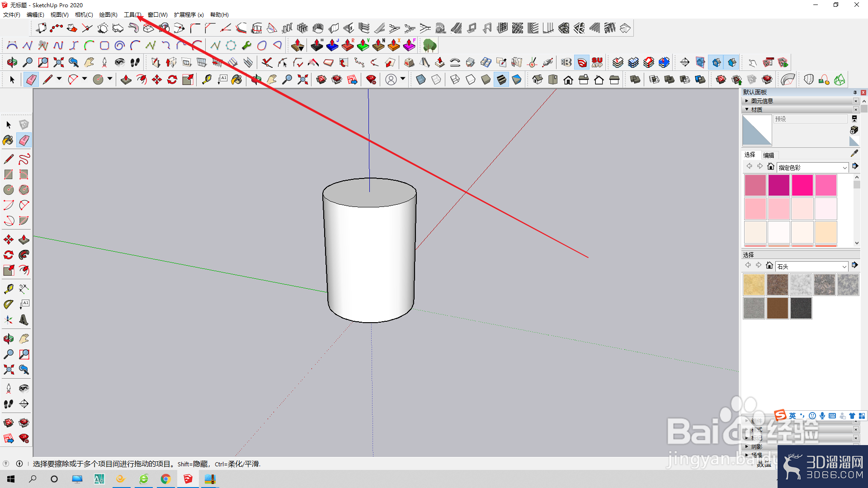Viewport: 868px width, 488px height.
Task: Open the 窗口(W) menu
Action: 157,15
